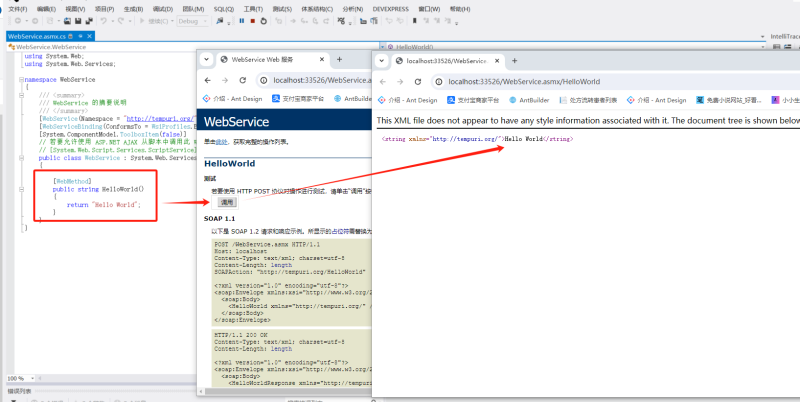Collapse the namespace WebService code block

[21, 78]
